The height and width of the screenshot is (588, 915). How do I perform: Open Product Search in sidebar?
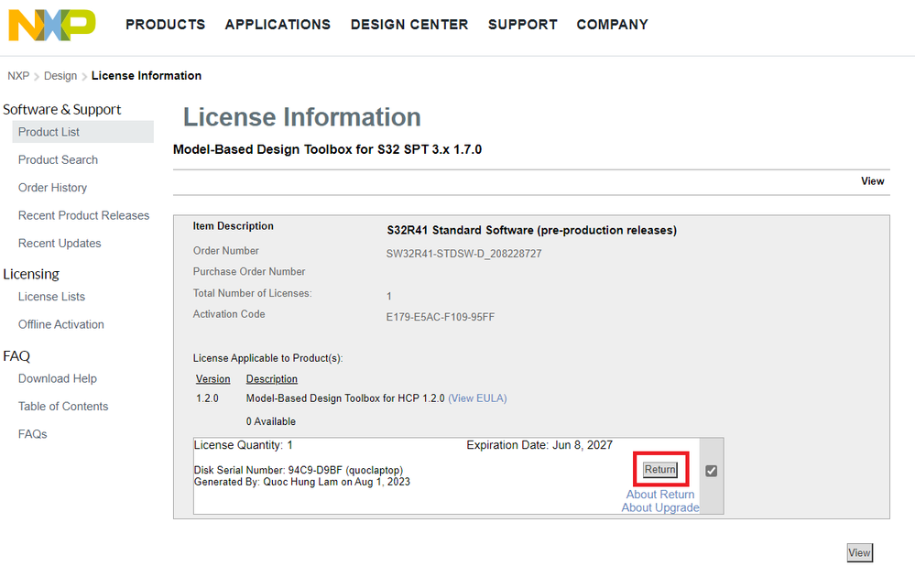[x=58, y=160]
